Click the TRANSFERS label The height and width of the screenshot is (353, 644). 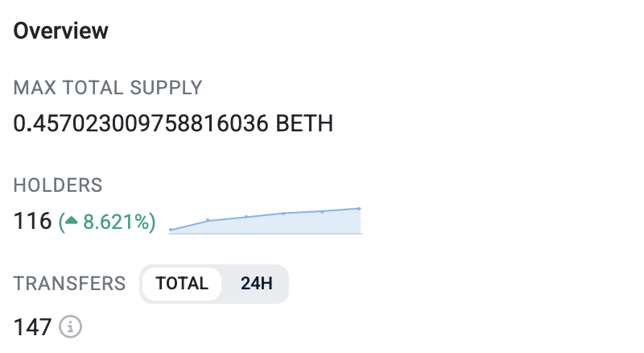(69, 284)
